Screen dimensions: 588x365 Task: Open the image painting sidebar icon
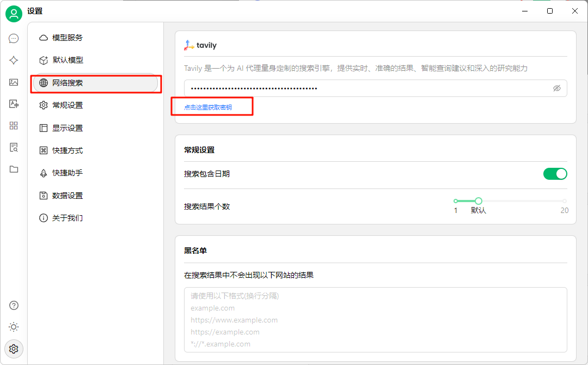click(x=14, y=82)
